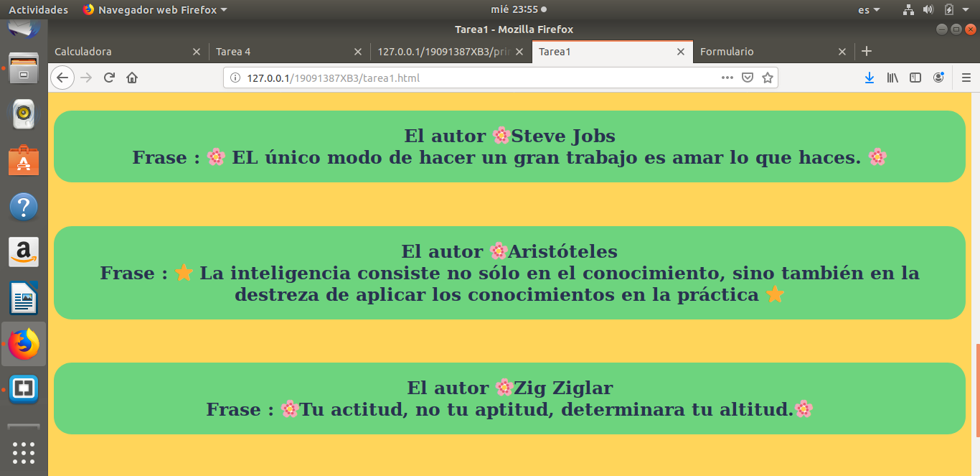Click the Steve Jobs quote text
Image resolution: width=980 pixels, height=476 pixels.
(x=510, y=157)
